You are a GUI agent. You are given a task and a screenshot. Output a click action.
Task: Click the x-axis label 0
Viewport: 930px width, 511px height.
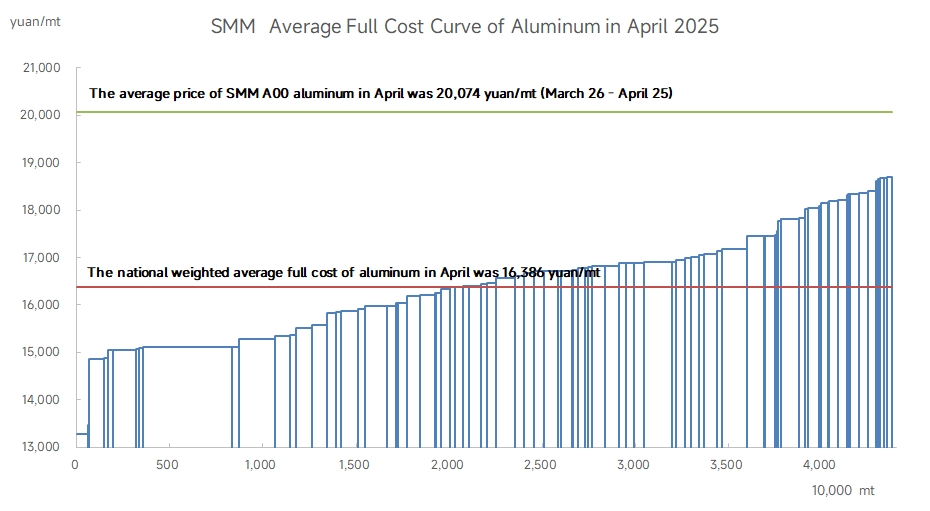75,465
